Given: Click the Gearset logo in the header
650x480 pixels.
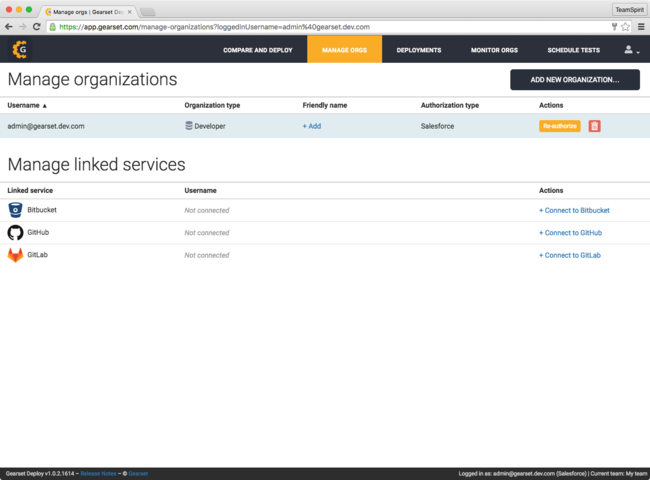Looking at the screenshot, I should (x=19, y=49).
